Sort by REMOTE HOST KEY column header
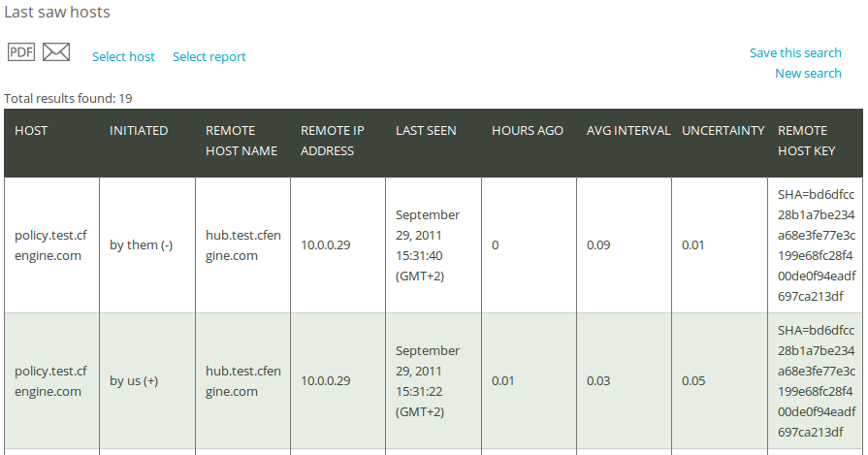Screen dimensions: 868x455 point(807,141)
